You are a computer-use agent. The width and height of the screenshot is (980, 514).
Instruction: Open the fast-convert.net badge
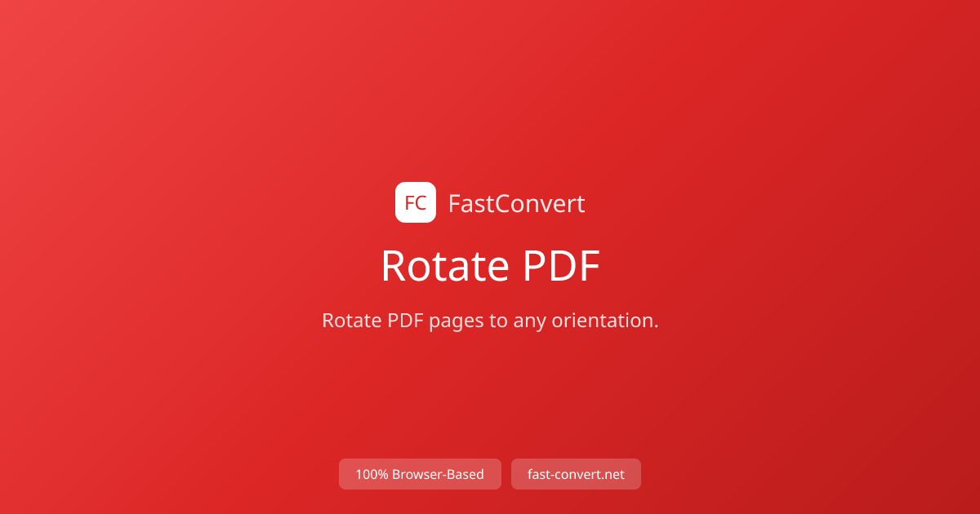[576, 474]
